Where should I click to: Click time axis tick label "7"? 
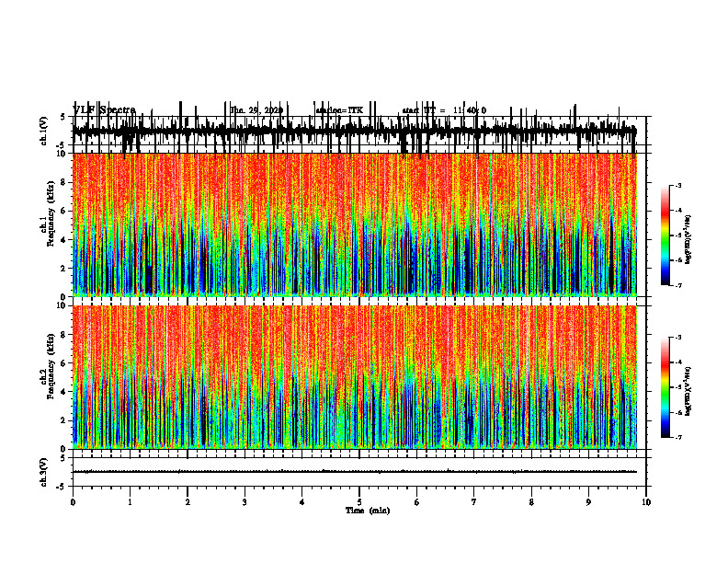pos(474,502)
